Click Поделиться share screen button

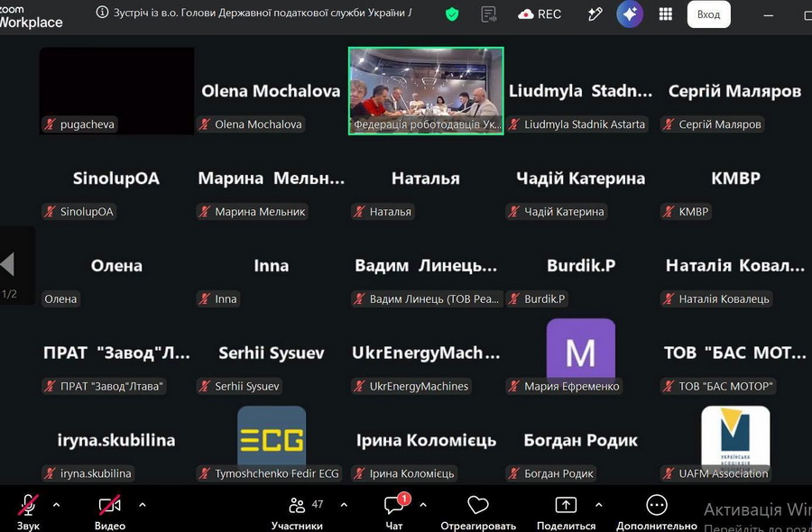[x=566, y=512]
